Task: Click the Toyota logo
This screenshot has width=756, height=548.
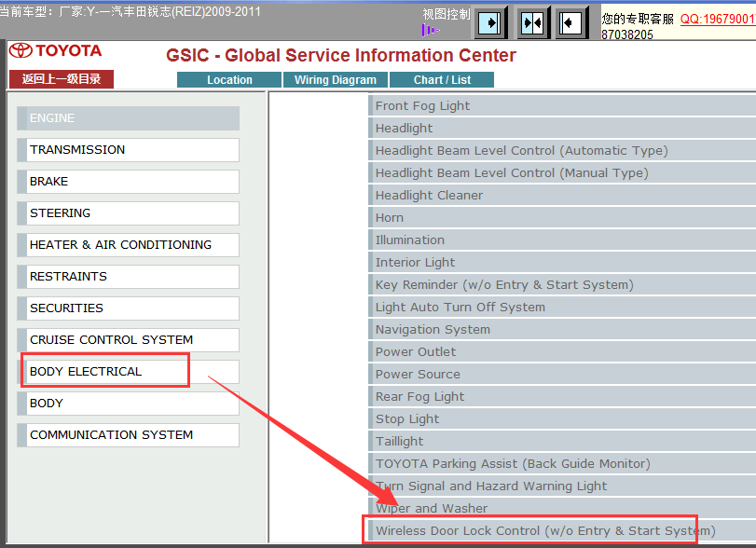Action: [56, 50]
